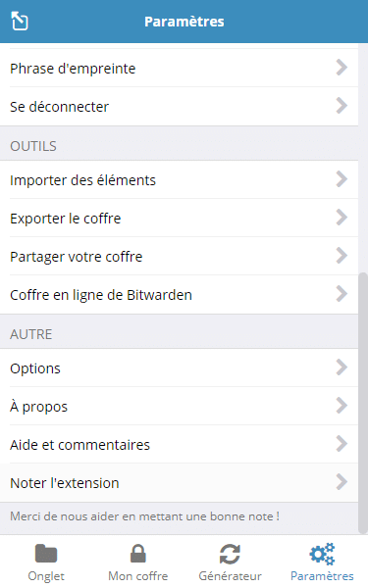Expand Importer des éléments chevron
This screenshot has width=368, height=588.
pos(342,179)
